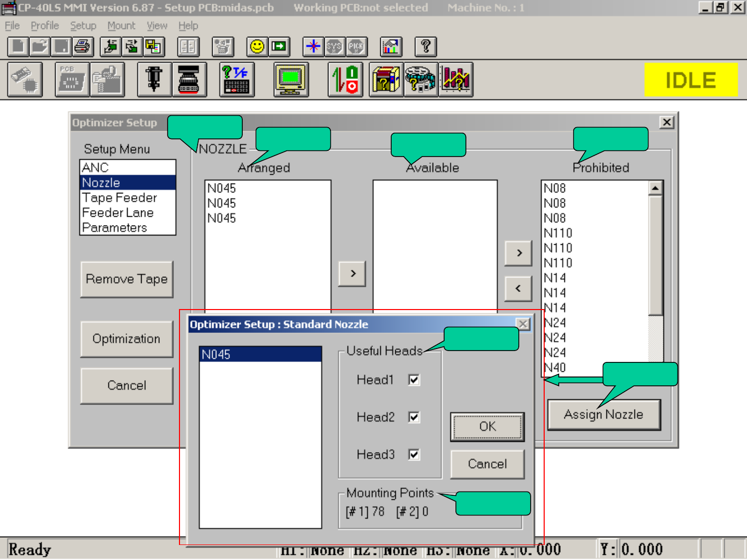Screen dimensions: 747x560
Task: Uncheck the Head1 checkbox
Action: [x=414, y=380]
